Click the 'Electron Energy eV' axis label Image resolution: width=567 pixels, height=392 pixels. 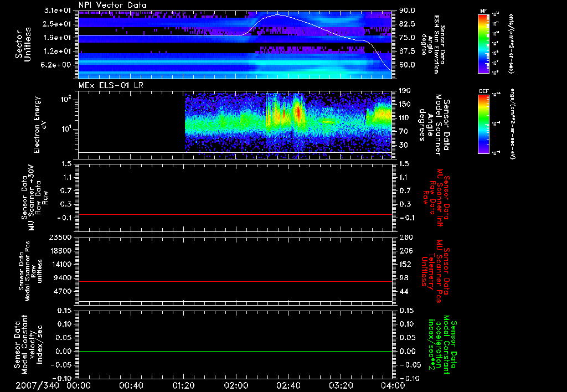[x=40, y=125]
